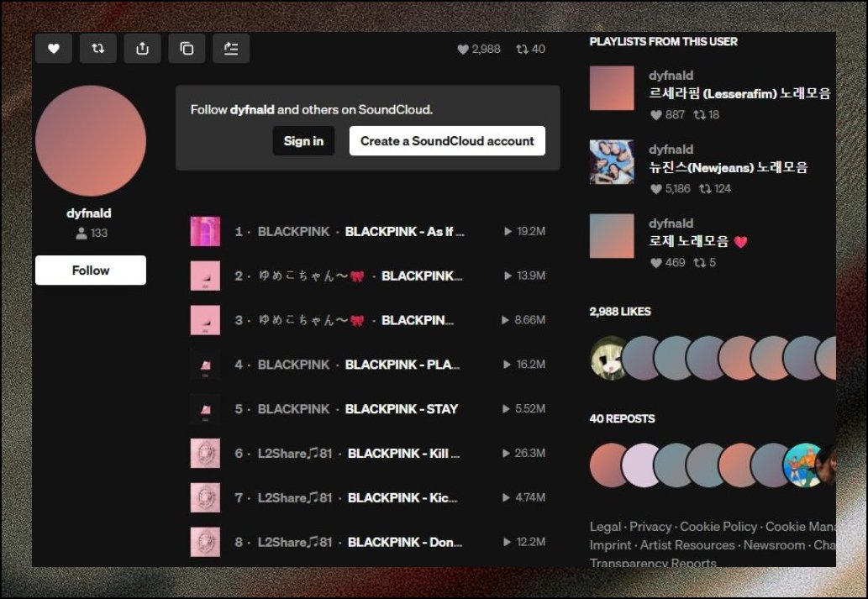
Task: Click the Sign in button
Action: pos(303,140)
